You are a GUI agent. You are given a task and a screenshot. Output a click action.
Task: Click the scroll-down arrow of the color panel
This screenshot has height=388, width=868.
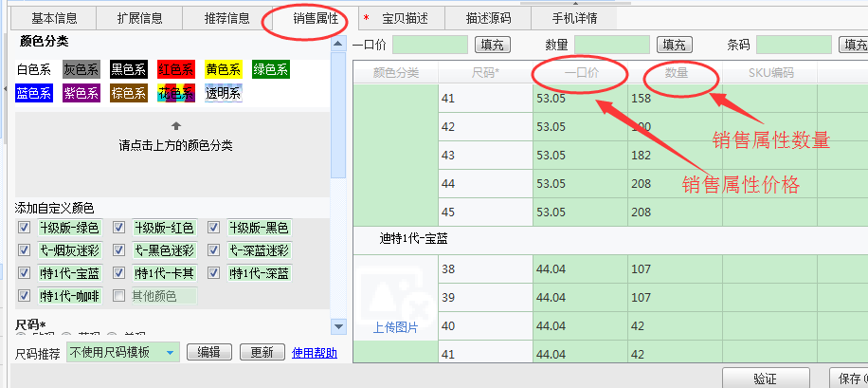[x=337, y=326]
